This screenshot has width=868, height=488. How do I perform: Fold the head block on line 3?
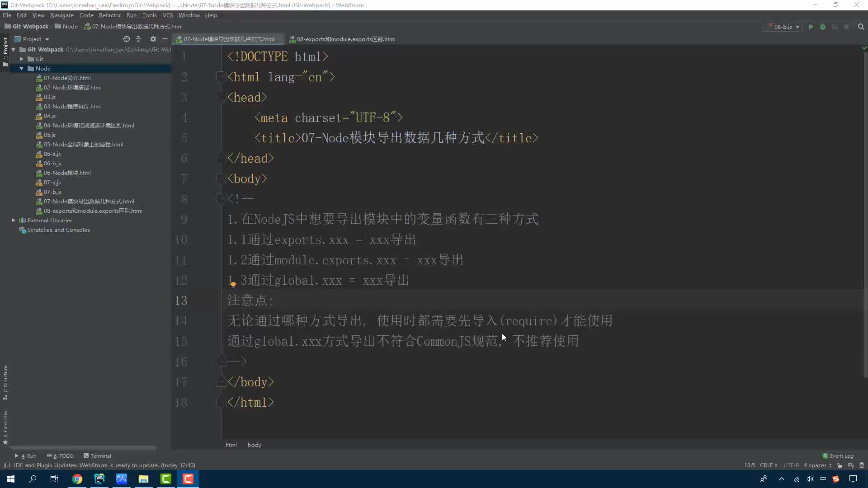[x=220, y=97]
